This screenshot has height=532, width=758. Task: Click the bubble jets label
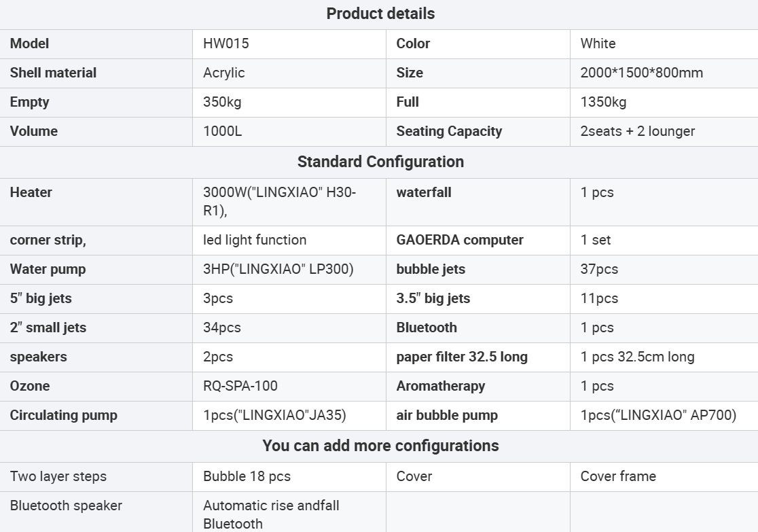(x=431, y=269)
